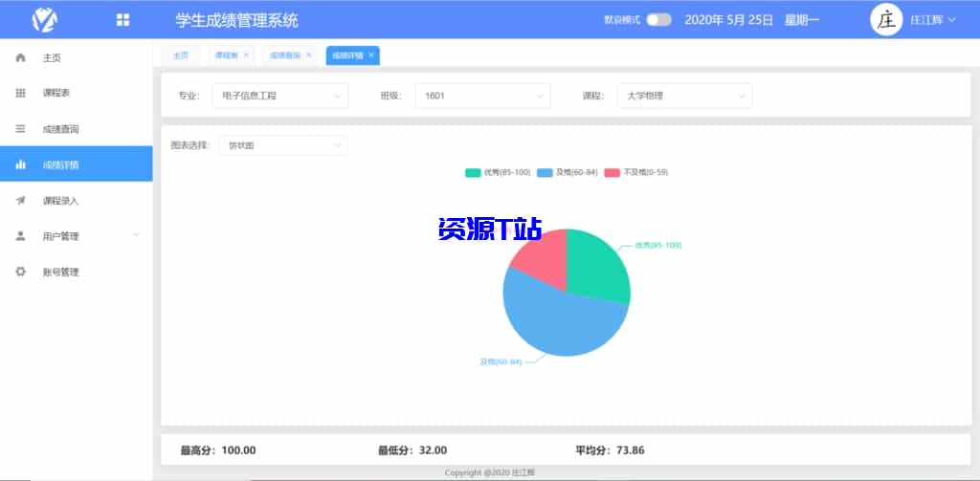Click the Copyright @2020 footer text
The width and height of the screenshot is (980, 481).
(489, 473)
